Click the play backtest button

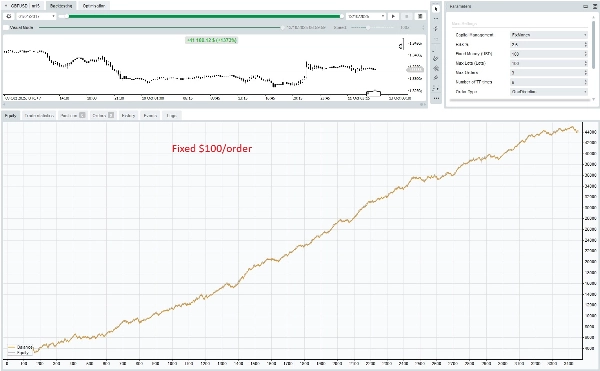coord(393,16)
